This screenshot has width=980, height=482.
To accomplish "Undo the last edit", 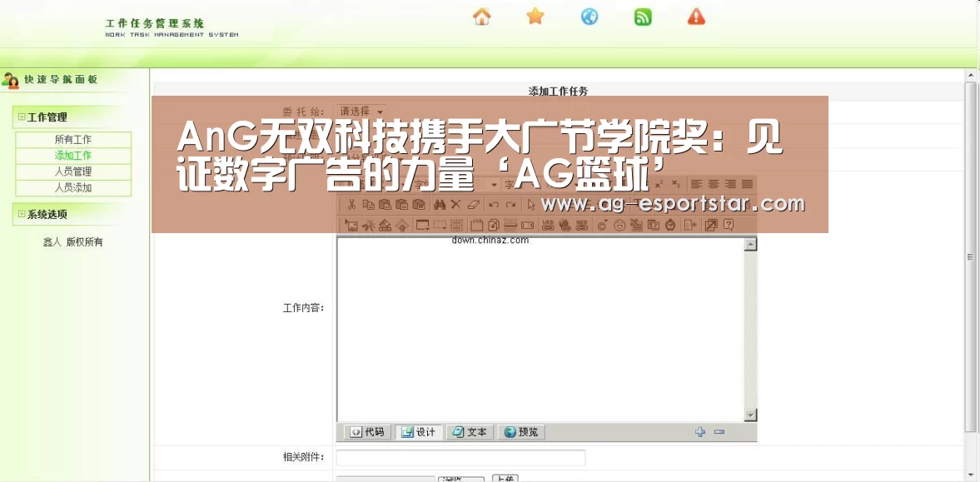I will point(494,205).
